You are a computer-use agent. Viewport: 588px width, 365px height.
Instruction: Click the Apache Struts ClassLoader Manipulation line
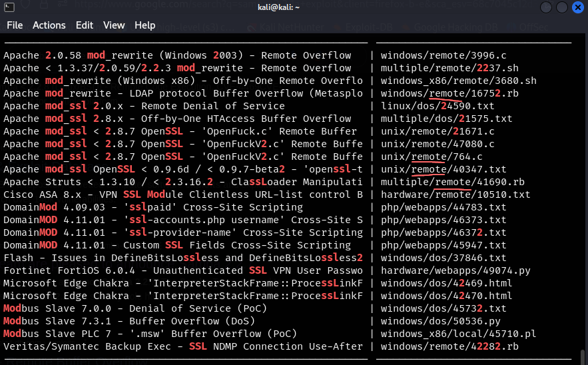pyautogui.click(x=183, y=182)
